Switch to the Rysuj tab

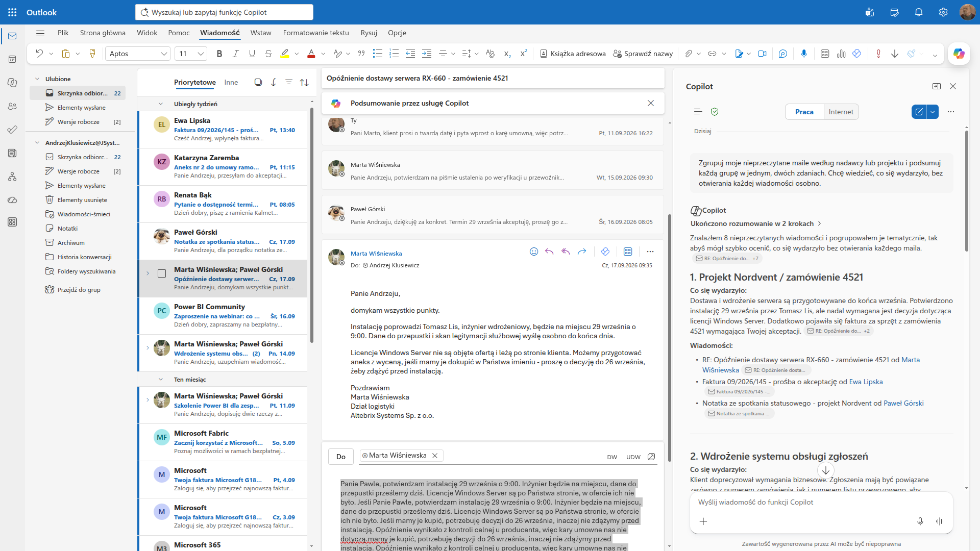(369, 33)
